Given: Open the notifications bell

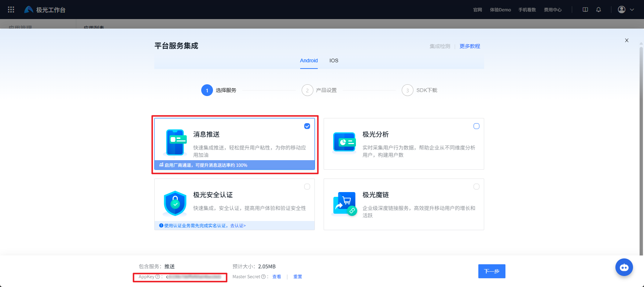Looking at the screenshot, I should 599,10.
